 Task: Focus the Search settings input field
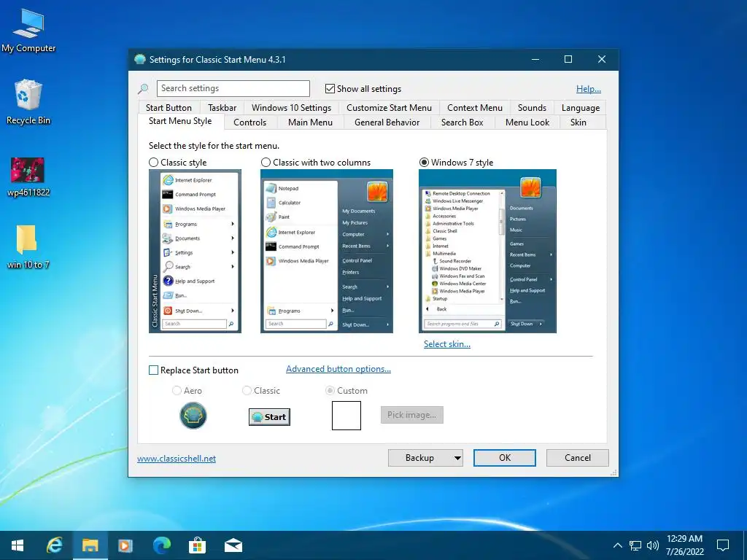pos(233,88)
